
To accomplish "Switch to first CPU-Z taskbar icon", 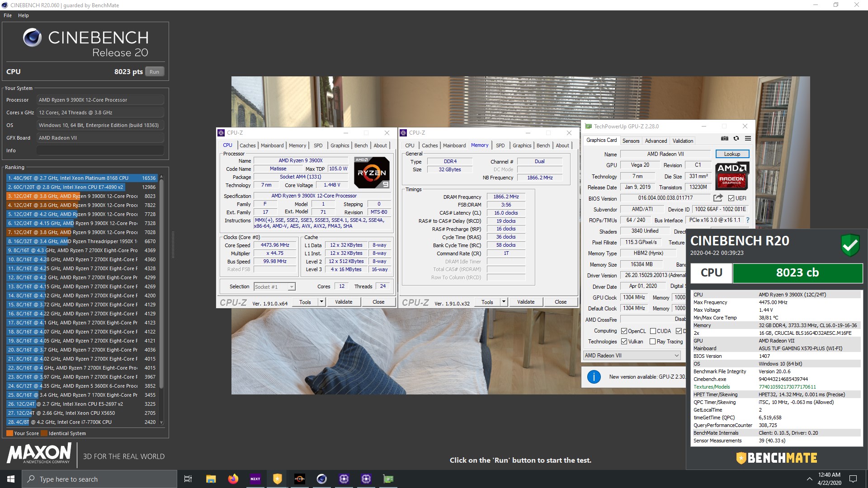I will pos(344,479).
